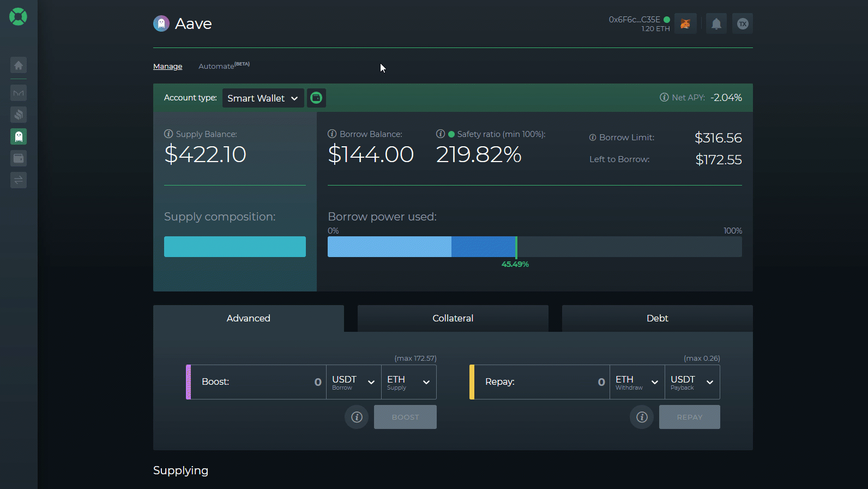Switch to the Manage tab
The width and height of the screenshot is (868, 489).
coord(168,66)
